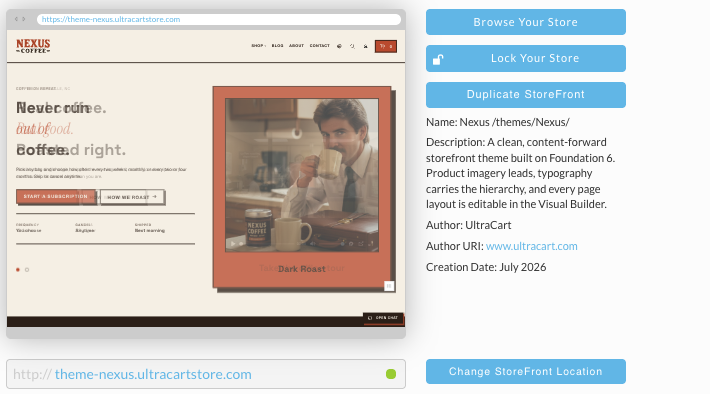Viewport: 710px width, 394px height.
Task: Open the ABOUT menu item
Action: (297, 46)
